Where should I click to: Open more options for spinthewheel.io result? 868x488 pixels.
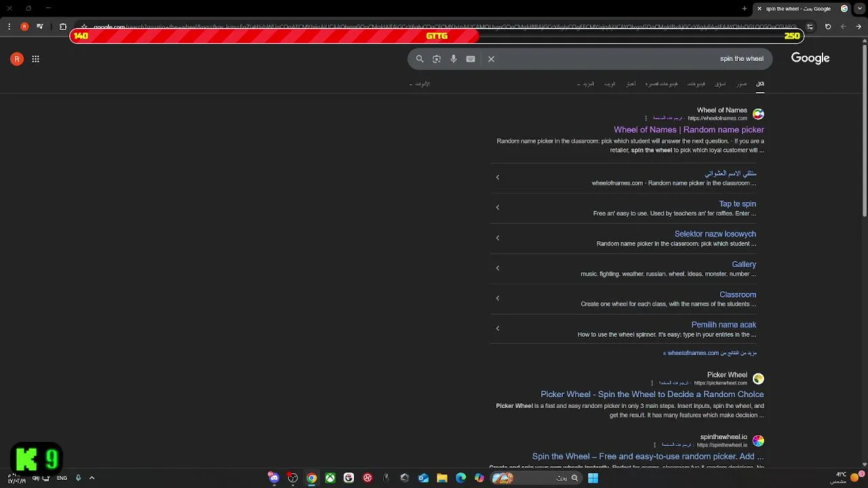click(654, 445)
